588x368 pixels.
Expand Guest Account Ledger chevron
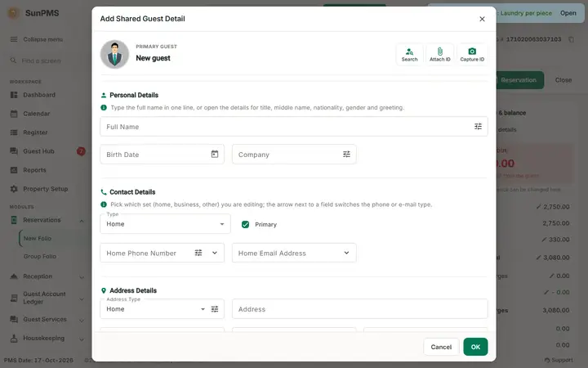pyautogui.click(x=82, y=299)
